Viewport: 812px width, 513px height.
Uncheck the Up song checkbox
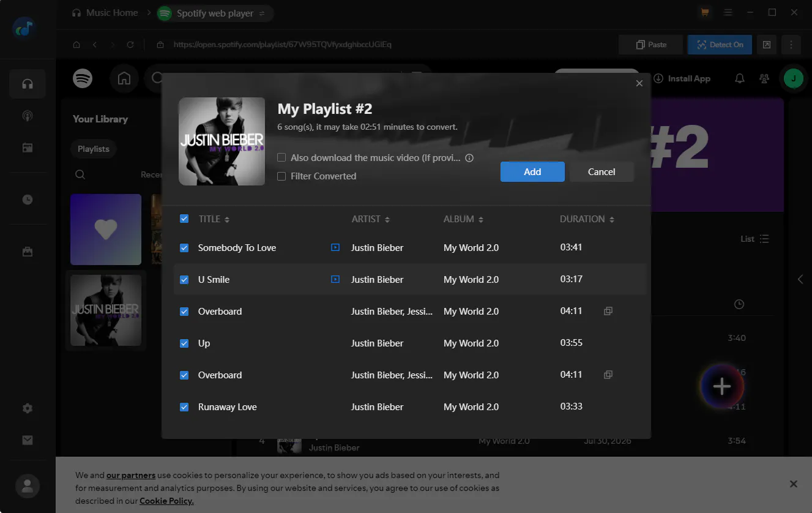click(184, 343)
